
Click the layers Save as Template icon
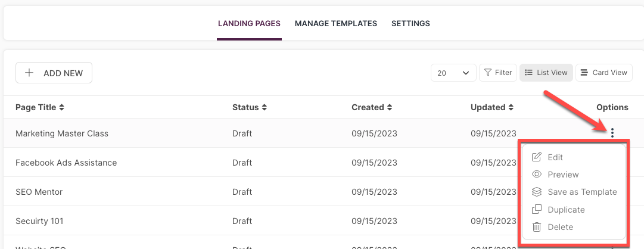(536, 192)
